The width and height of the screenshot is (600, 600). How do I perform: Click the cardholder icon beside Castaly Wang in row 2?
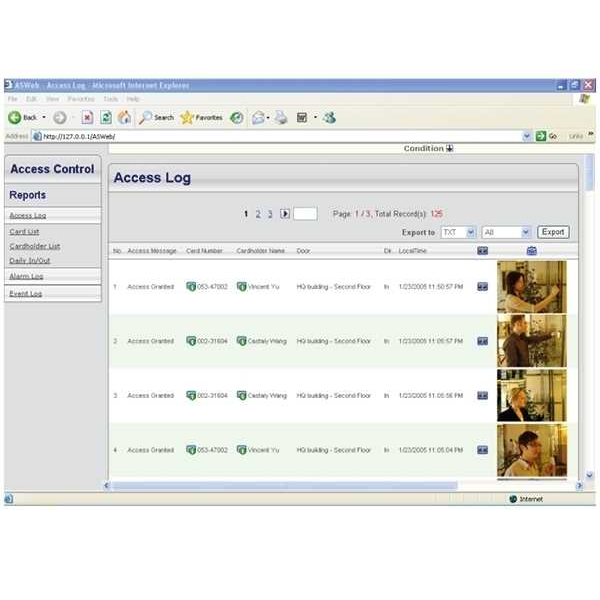pos(241,341)
